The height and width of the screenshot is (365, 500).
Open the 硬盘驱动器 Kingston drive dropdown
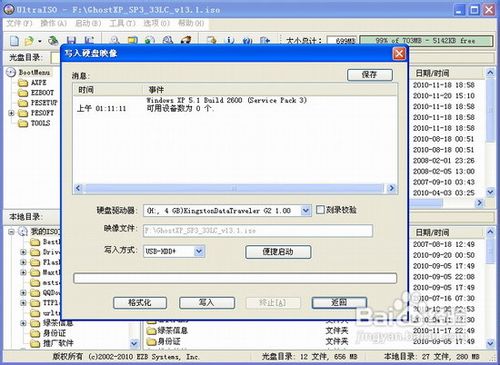tap(305, 211)
